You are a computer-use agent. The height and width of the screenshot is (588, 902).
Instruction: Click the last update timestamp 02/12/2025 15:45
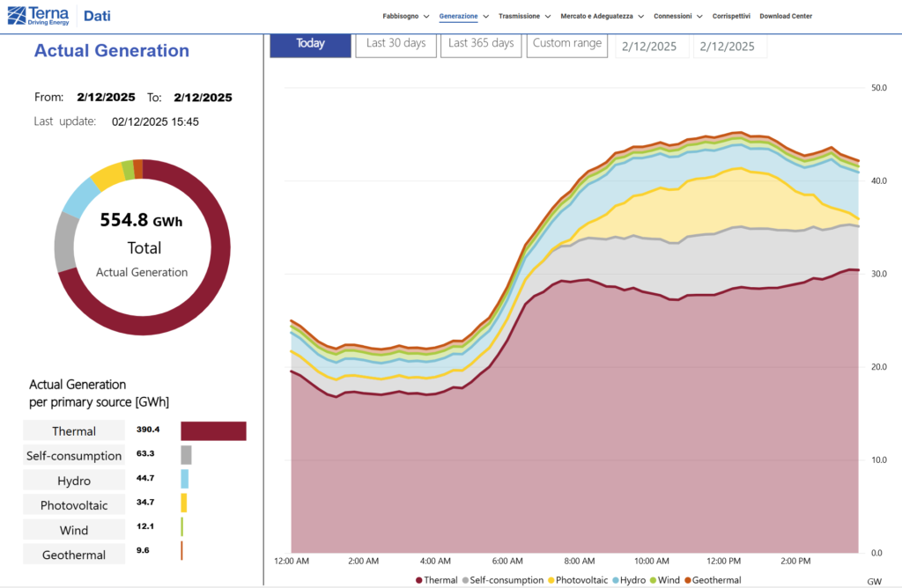[x=155, y=121]
